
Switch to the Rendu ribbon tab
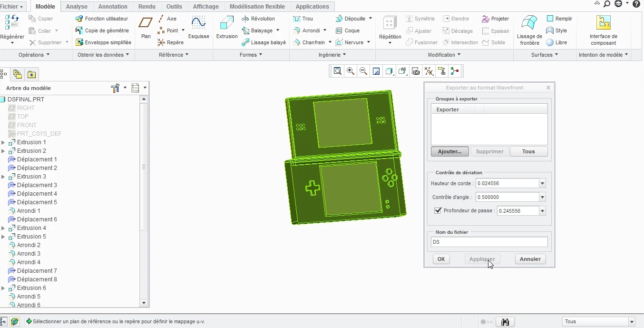(147, 7)
